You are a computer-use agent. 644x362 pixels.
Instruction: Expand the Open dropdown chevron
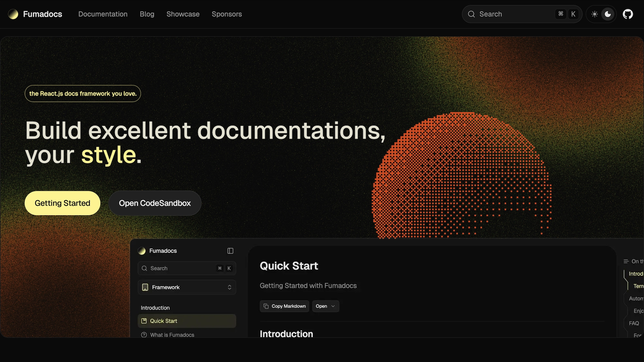[333, 306]
